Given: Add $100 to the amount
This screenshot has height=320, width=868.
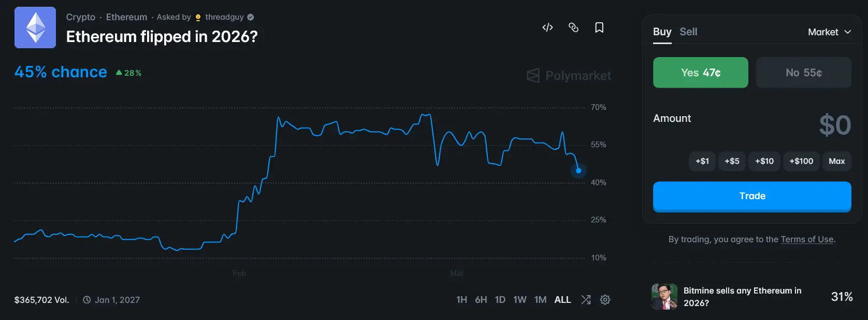Looking at the screenshot, I should click(x=801, y=161).
